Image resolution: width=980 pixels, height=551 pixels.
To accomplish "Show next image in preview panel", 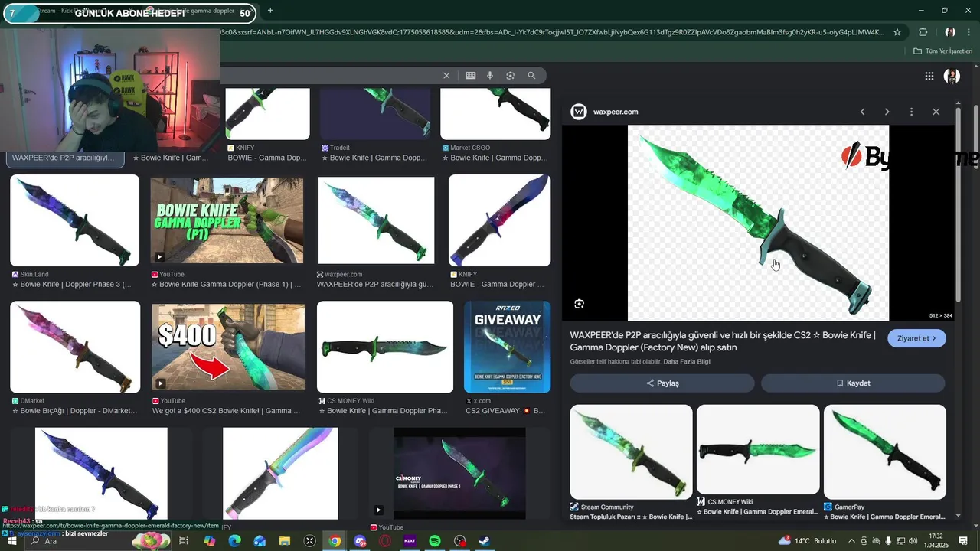I will (887, 112).
